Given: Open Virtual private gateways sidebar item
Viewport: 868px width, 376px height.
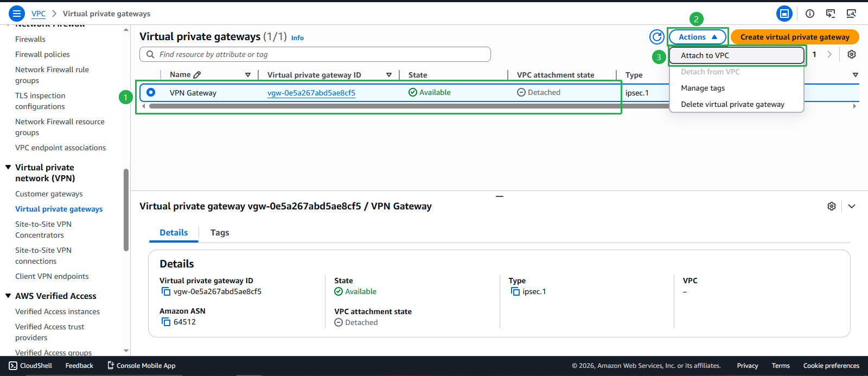Looking at the screenshot, I should pos(59,209).
